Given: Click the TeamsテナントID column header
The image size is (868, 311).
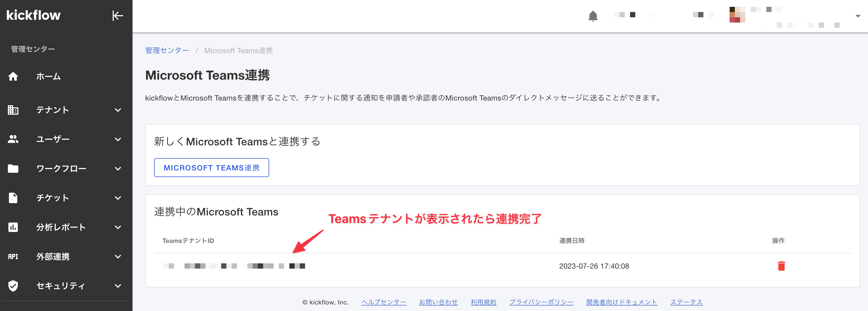Looking at the screenshot, I should pyautogui.click(x=188, y=241).
